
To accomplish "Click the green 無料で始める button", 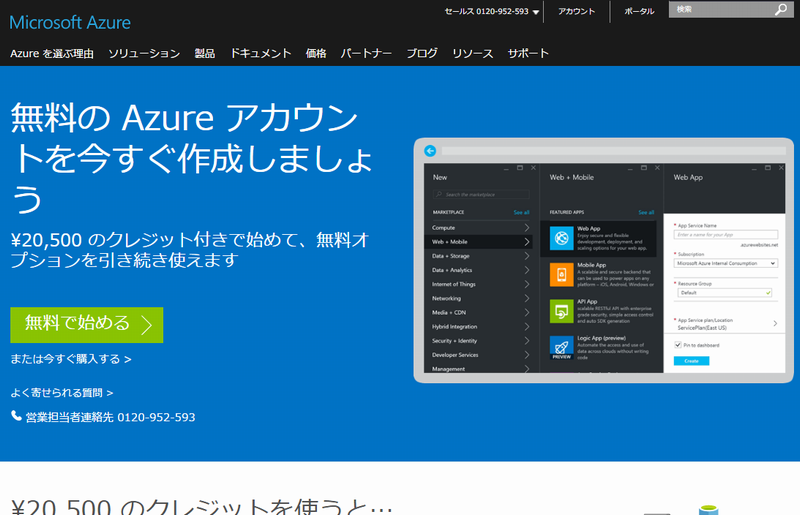I will (x=87, y=325).
